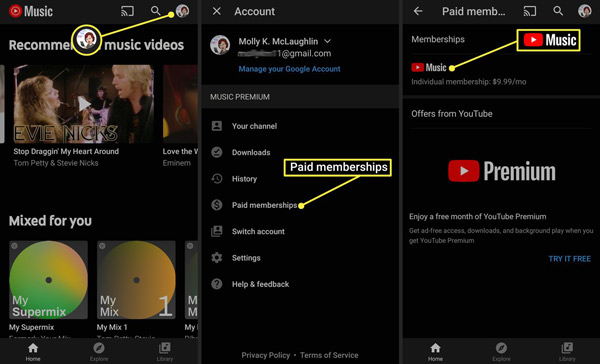Select the Library tab on the Paid memberships screen

click(x=567, y=351)
